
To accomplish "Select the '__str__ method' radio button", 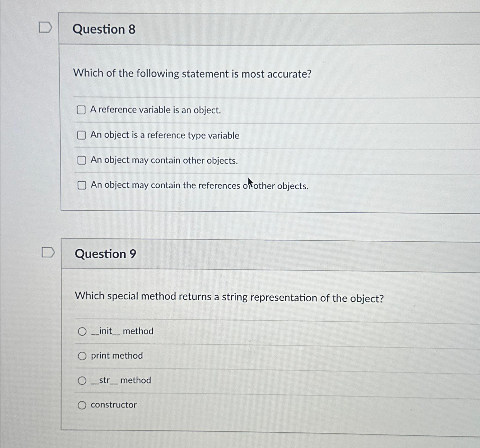I will coord(82,380).
